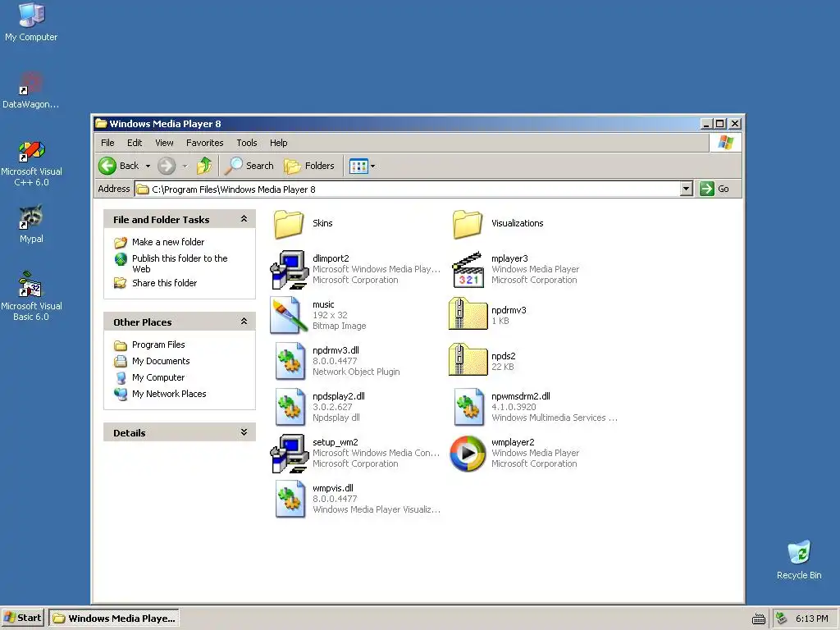The height and width of the screenshot is (630, 840).
Task: Click the folder icon in window title bar
Action: coord(101,123)
